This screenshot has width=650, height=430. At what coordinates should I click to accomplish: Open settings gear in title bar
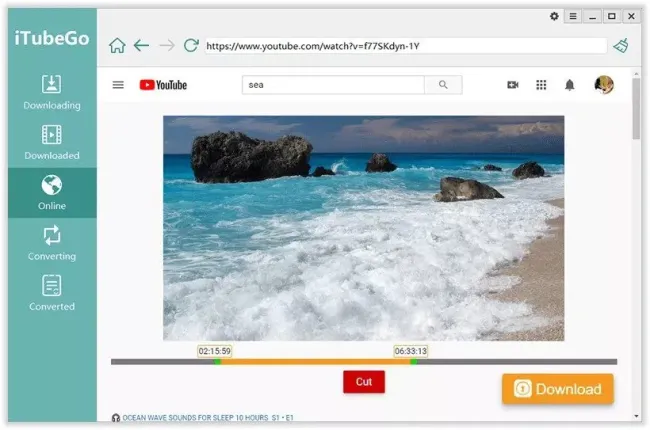click(555, 16)
